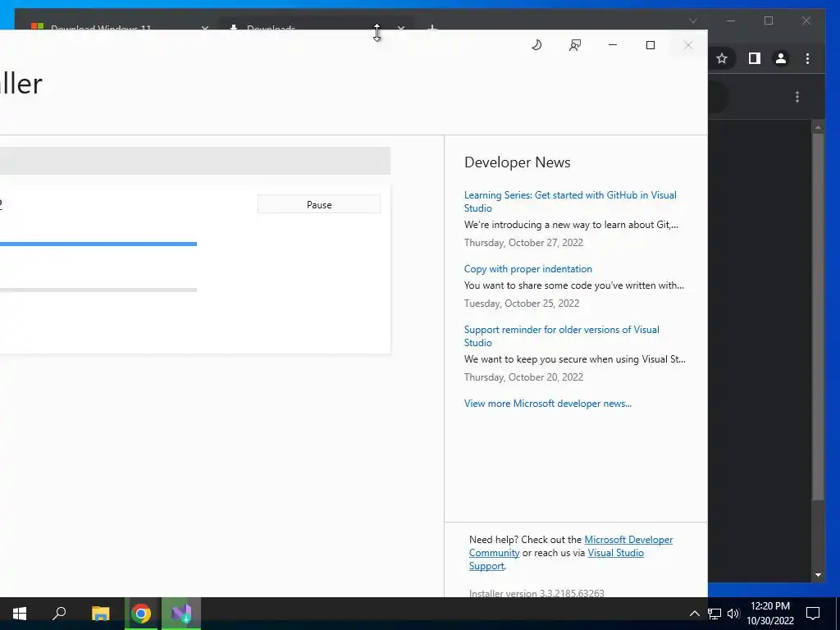Screen dimensions: 840x630
Task: Select Installer version 3.3.2185.63263 text
Action: (x=536, y=593)
